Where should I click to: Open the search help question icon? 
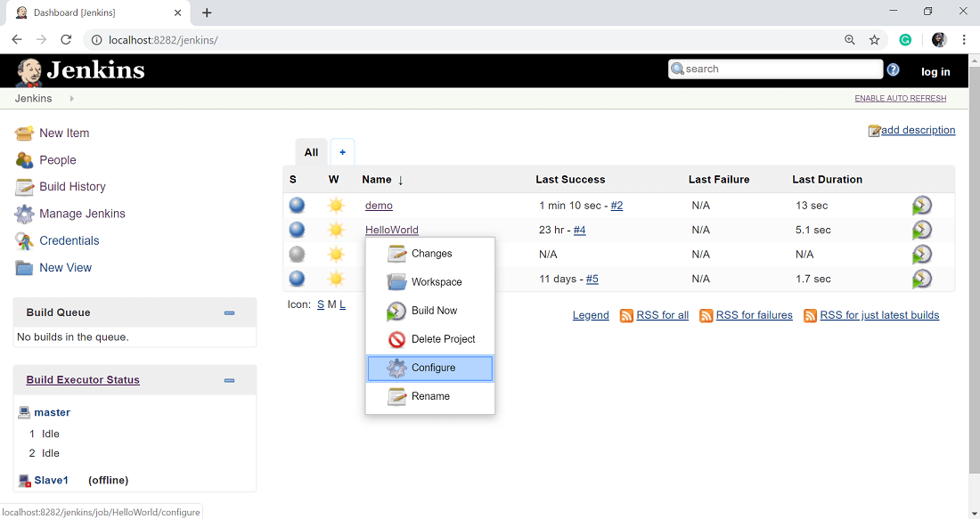click(893, 70)
